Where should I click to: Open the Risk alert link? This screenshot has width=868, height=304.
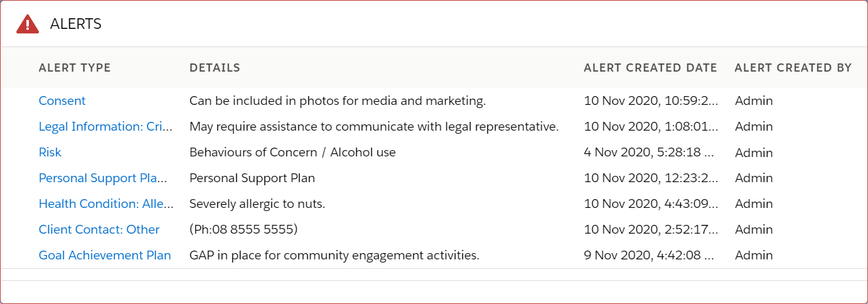pyautogui.click(x=50, y=152)
